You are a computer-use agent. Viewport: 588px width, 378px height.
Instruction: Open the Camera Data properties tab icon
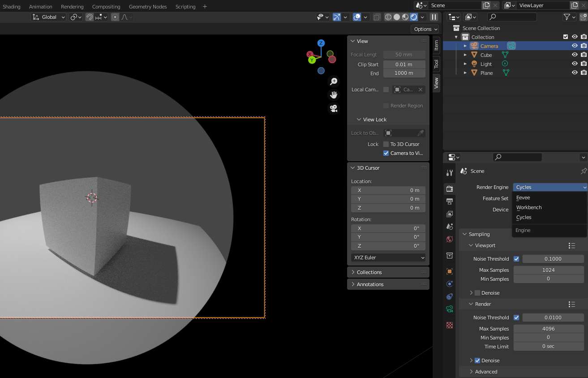click(450, 309)
